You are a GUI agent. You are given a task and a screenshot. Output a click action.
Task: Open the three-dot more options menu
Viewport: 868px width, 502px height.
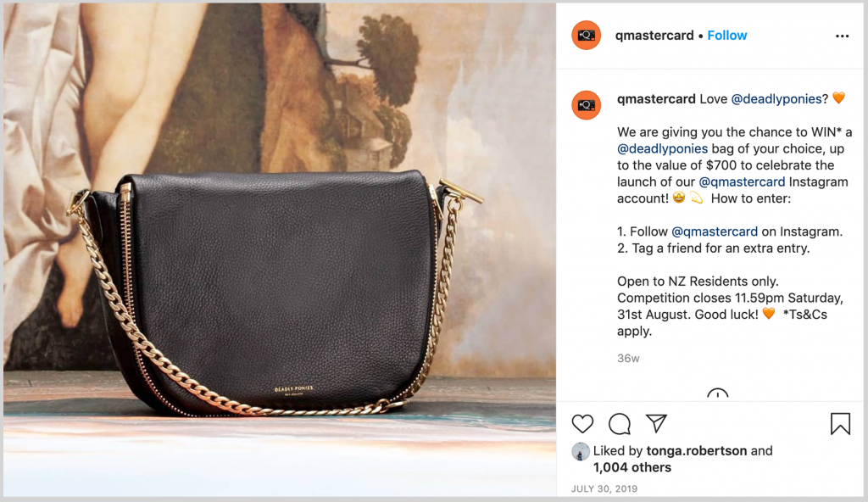(x=842, y=36)
